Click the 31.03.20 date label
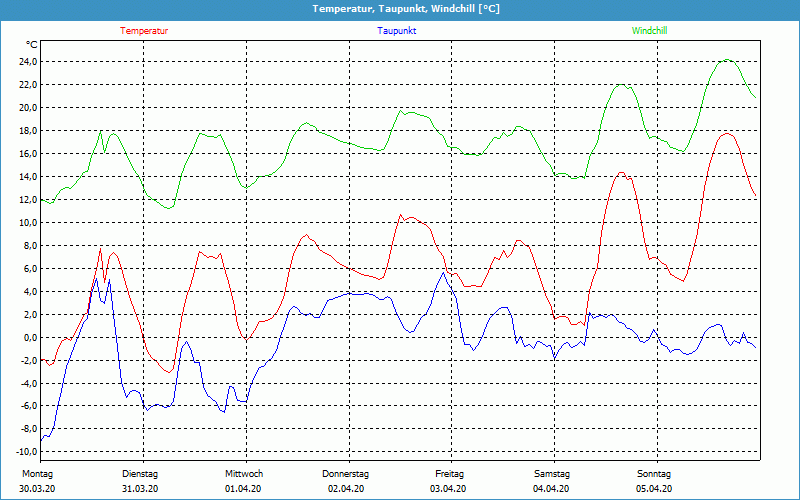This screenshot has width=800, height=500. coord(140,489)
